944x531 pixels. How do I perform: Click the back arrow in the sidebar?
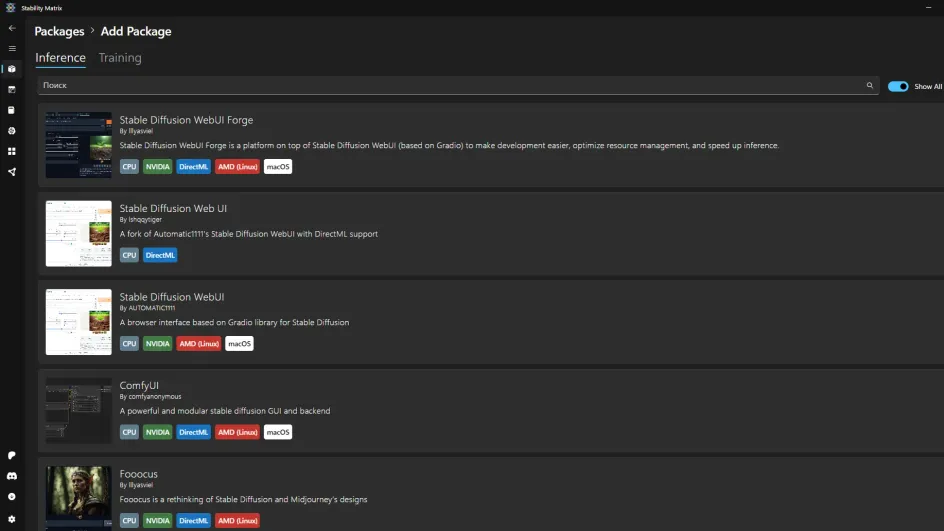point(12,28)
